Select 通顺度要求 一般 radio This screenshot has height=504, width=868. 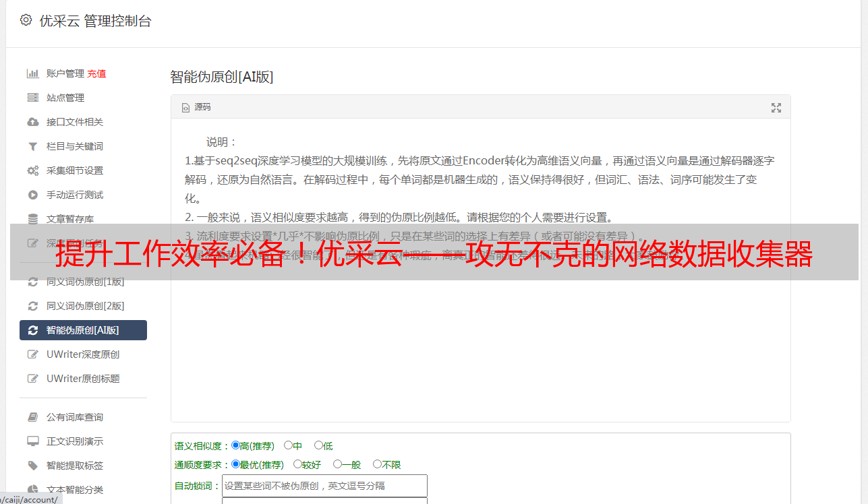(x=337, y=464)
